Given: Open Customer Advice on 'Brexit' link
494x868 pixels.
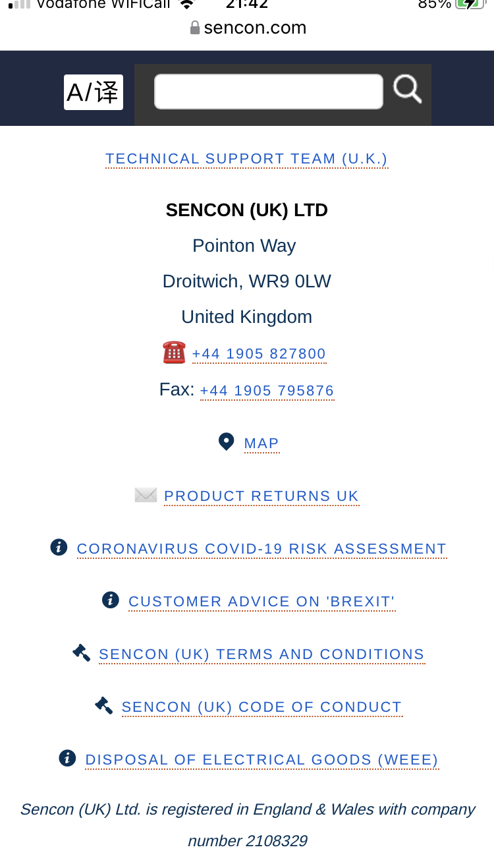Looking at the screenshot, I should (x=261, y=602).
